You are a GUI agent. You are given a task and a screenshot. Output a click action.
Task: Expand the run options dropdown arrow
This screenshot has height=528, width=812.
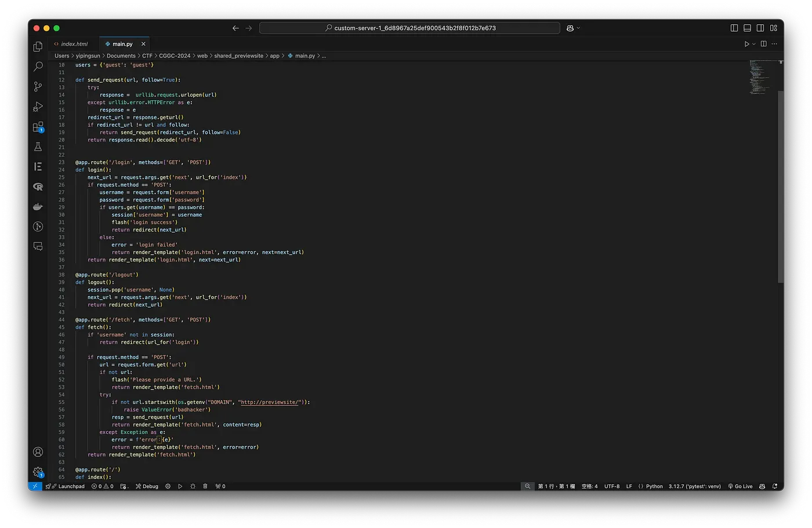[x=754, y=44]
